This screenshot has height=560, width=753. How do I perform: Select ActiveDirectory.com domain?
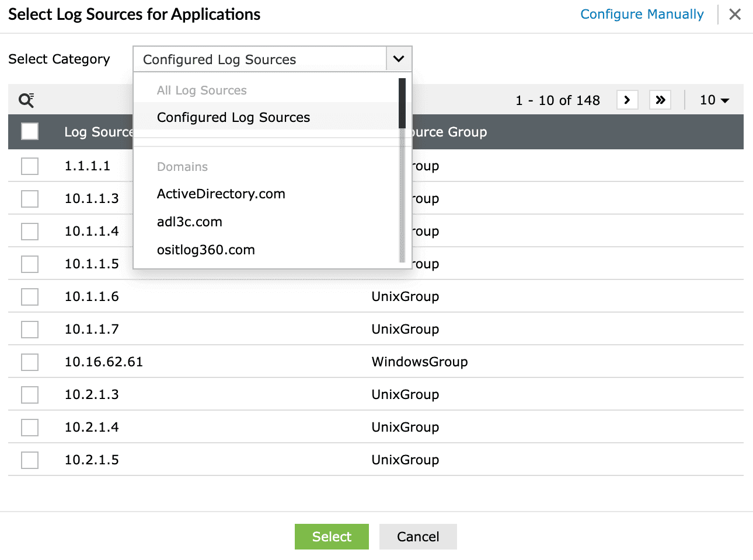pos(221,194)
